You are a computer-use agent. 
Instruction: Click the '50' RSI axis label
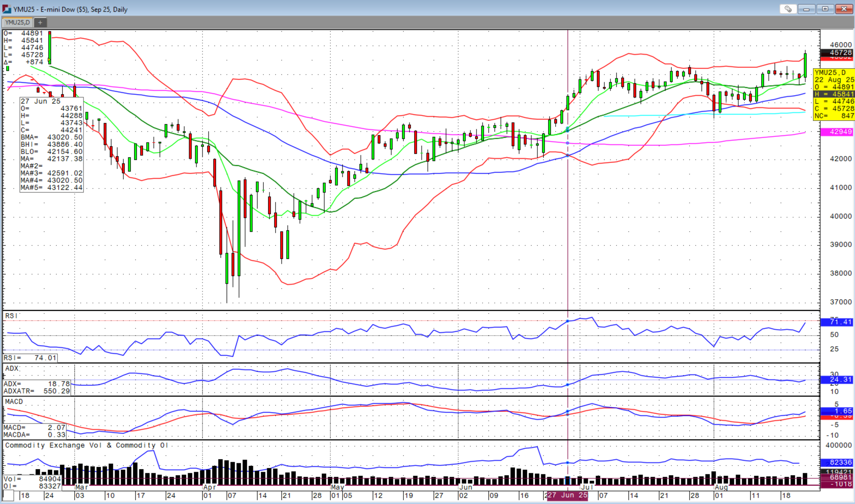coord(834,335)
